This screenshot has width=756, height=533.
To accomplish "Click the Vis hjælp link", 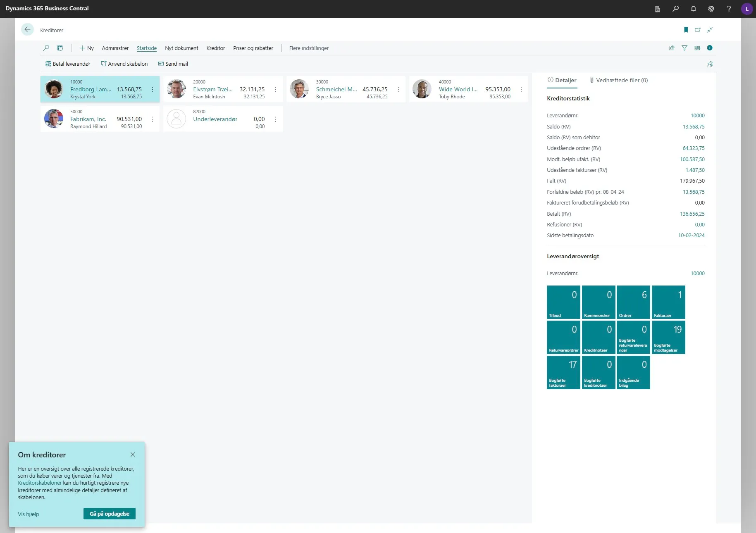I will tap(29, 514).
